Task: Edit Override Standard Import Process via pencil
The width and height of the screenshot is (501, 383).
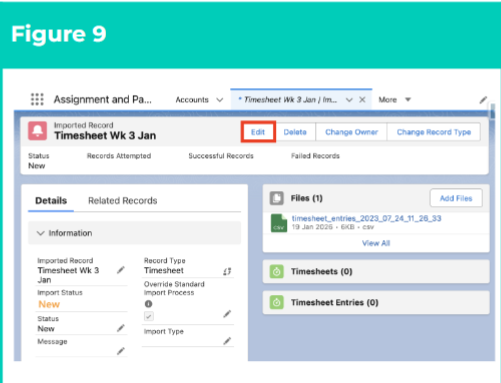Action: coord(227,314)
